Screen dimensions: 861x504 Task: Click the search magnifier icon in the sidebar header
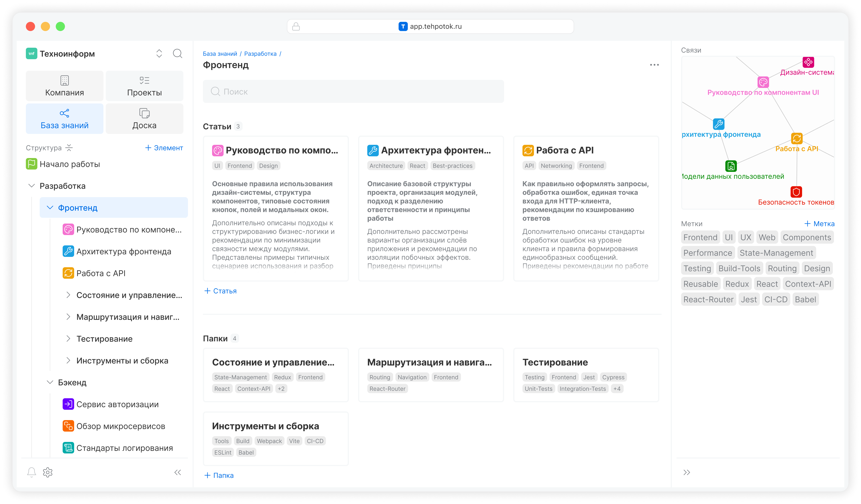pos(177,54)
